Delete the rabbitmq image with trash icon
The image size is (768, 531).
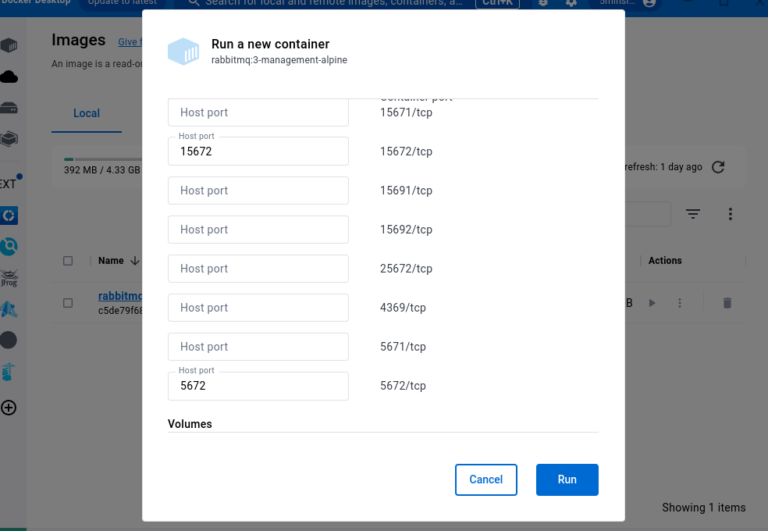[x=727, y=303]
